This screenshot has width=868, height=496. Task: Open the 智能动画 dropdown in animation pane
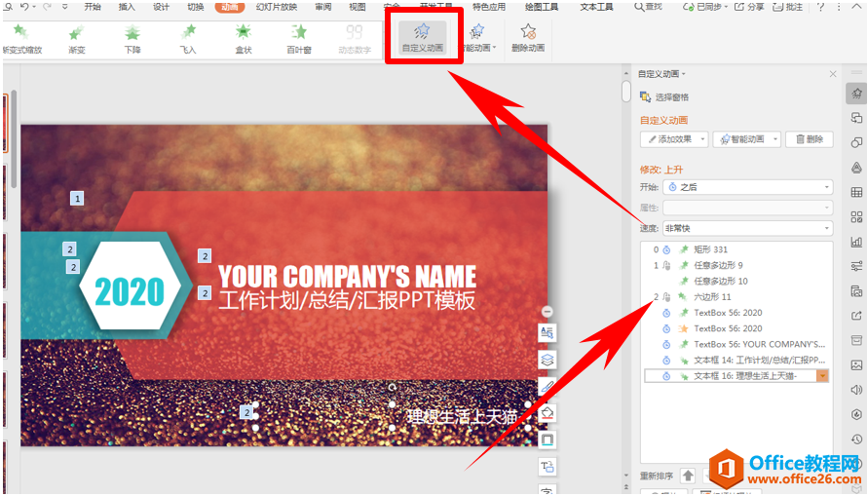[747, 139]
